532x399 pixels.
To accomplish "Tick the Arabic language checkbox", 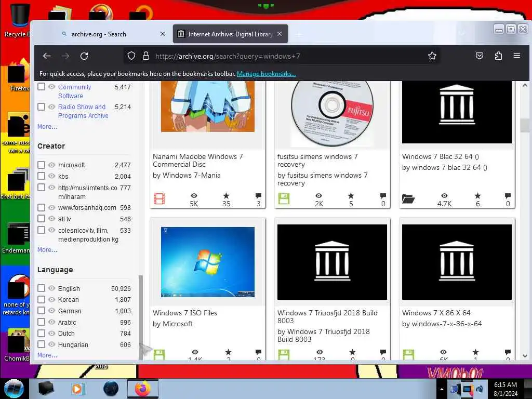I will pos(42,322).
